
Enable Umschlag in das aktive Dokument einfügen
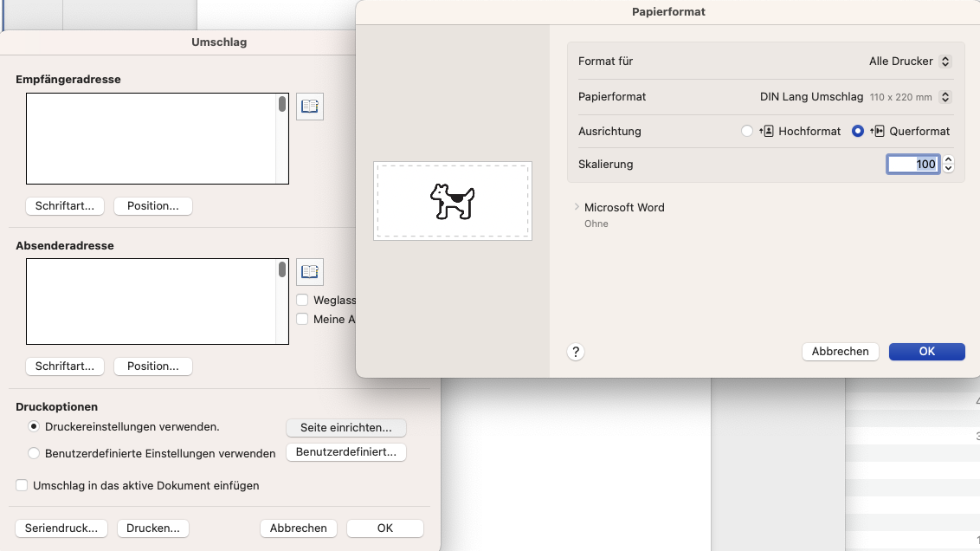pyautogui.click(x=22, y=485)
